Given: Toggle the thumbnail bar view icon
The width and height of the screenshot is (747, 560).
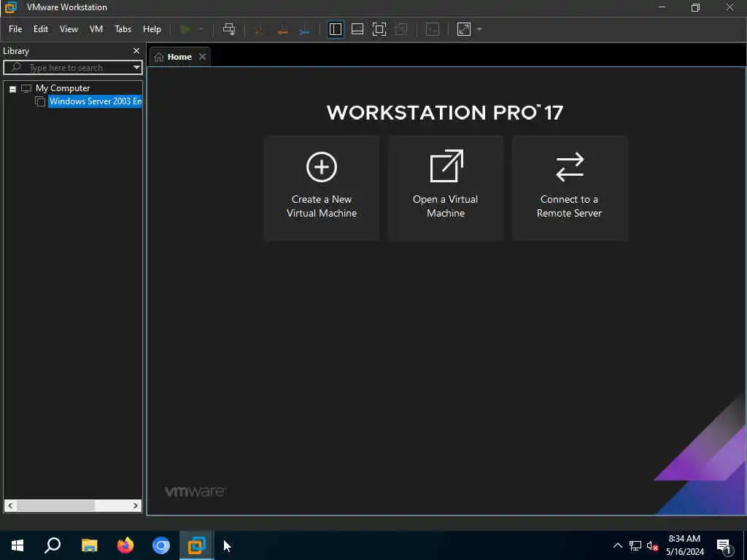Looking at the screenshot, I should click(x=357, y=29).
